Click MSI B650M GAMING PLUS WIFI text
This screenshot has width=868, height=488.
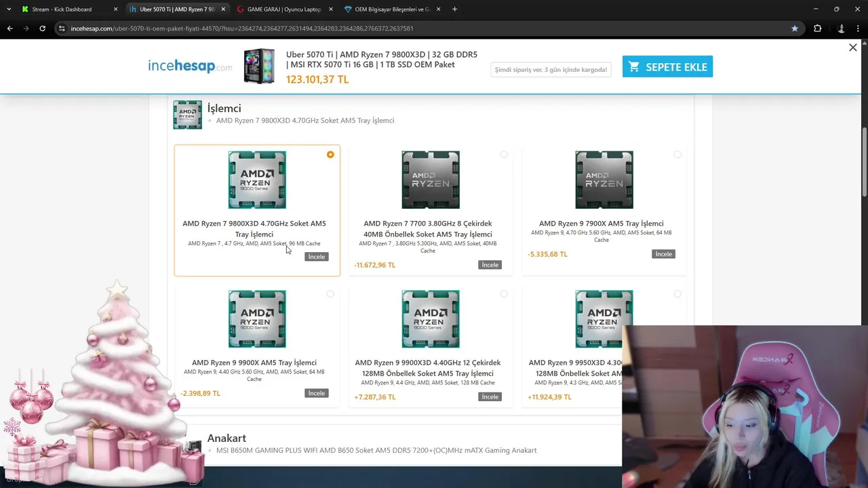pos(376,450)
